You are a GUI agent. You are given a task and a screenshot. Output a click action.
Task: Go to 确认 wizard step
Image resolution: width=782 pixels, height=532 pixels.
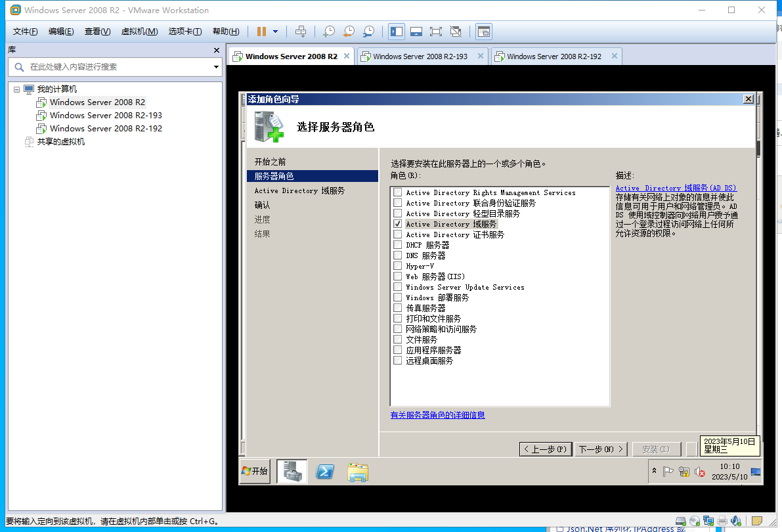[262, 205]
